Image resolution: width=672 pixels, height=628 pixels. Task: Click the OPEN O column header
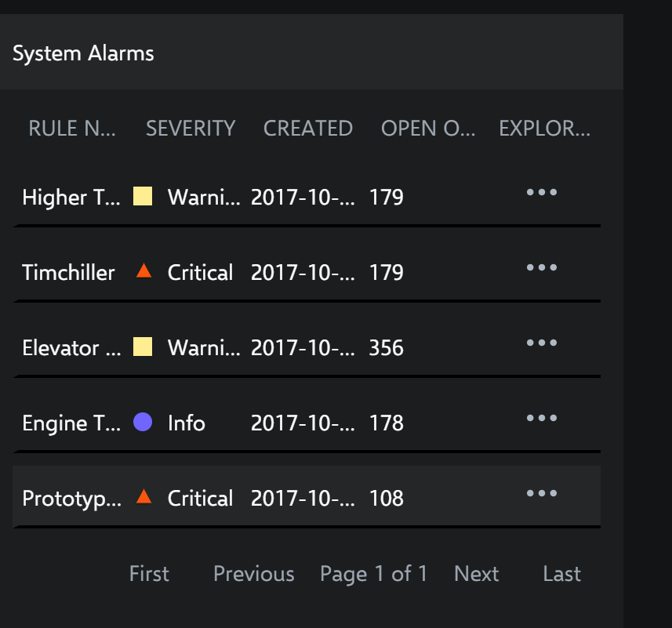[427, 128]
